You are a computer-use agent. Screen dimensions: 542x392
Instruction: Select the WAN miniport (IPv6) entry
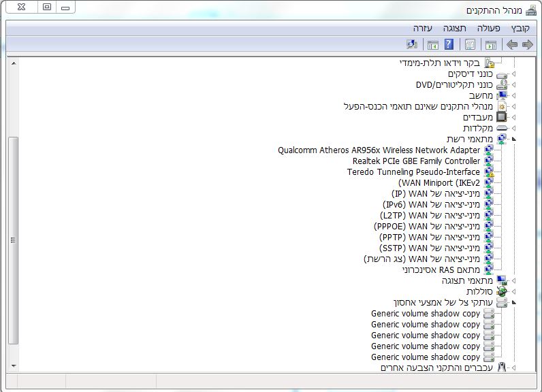tap(432, 204)
